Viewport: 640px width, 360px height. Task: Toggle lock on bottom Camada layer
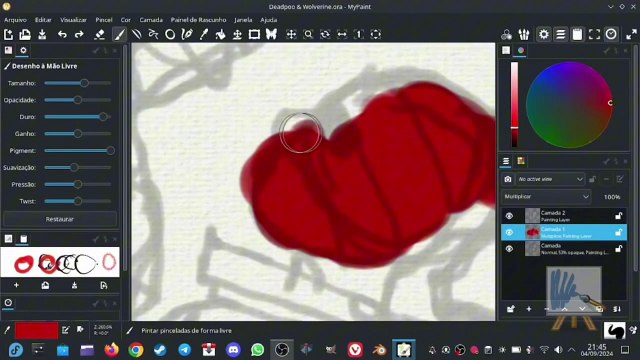point(619,249)
